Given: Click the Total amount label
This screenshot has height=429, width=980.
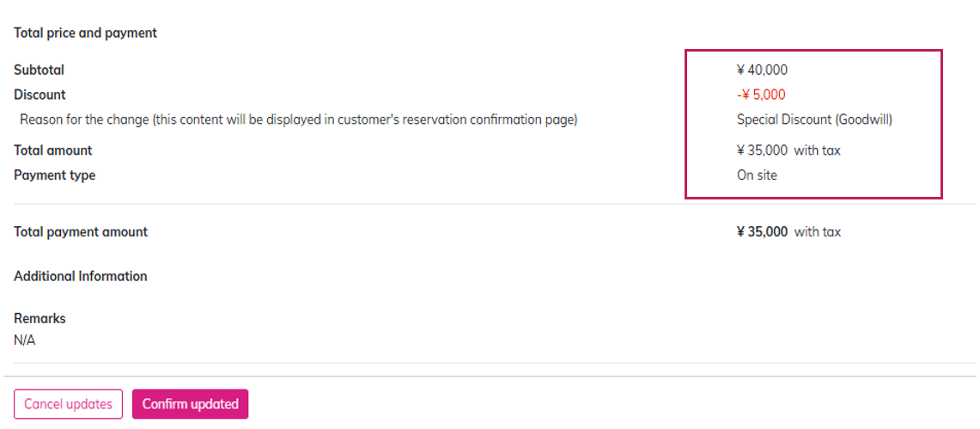Looking at the screenshot, I should point(53,150).
